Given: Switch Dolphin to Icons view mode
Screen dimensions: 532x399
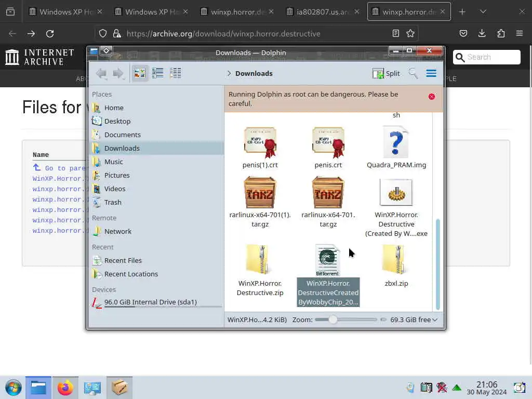Looking at the screenshot, I should 140,73.
